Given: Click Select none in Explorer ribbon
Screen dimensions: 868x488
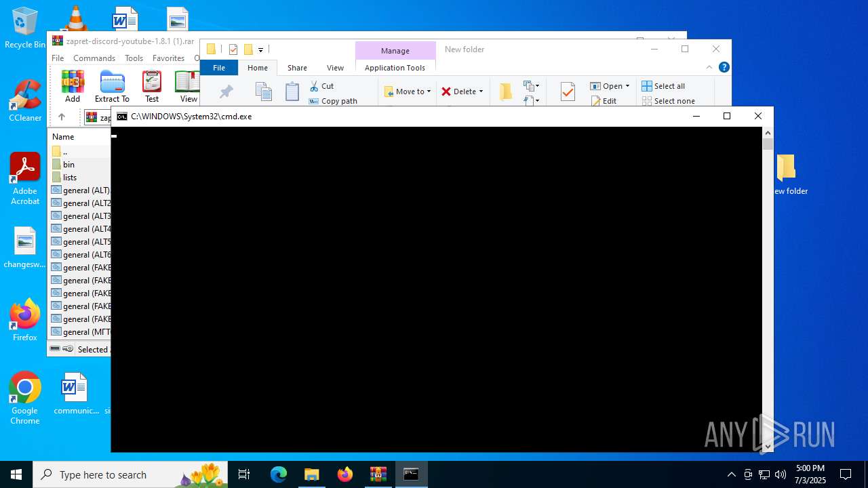Looking at the screenshot, I should (668, 101).
